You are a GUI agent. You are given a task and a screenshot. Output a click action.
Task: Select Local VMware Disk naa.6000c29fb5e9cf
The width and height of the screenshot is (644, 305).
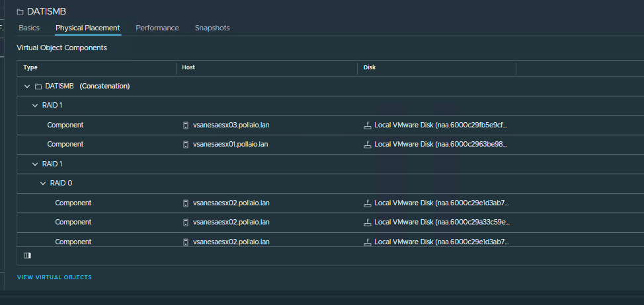(x=441, y=125)
